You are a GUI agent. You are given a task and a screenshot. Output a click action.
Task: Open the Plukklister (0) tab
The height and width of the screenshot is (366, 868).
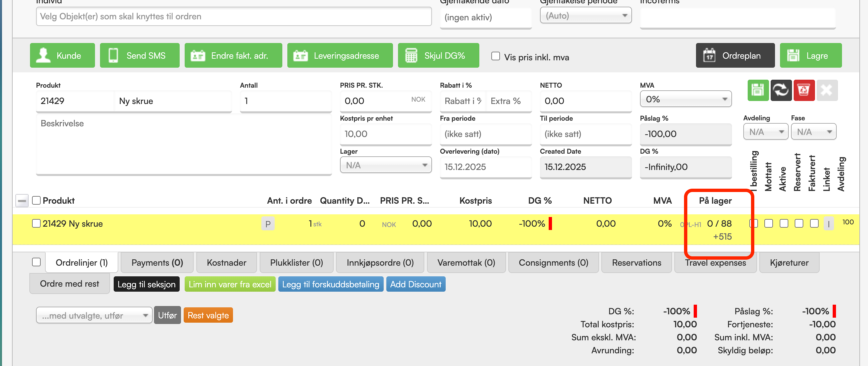coord(296,263)
